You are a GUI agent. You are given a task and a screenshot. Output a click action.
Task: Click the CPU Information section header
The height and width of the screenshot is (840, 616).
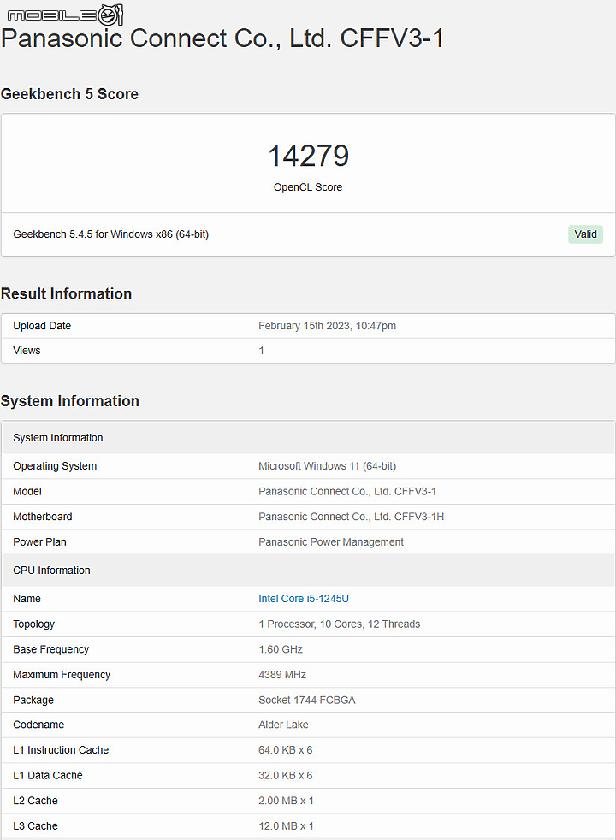tap(51, 570)
